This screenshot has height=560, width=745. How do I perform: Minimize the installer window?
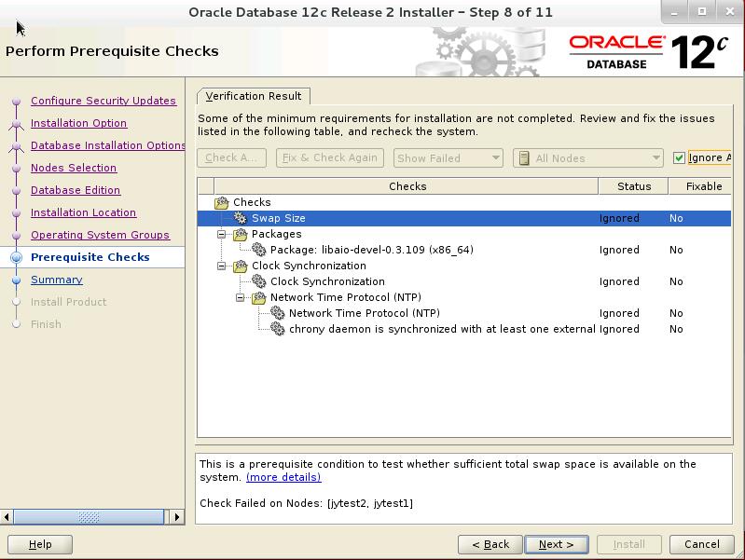(675, 12)
